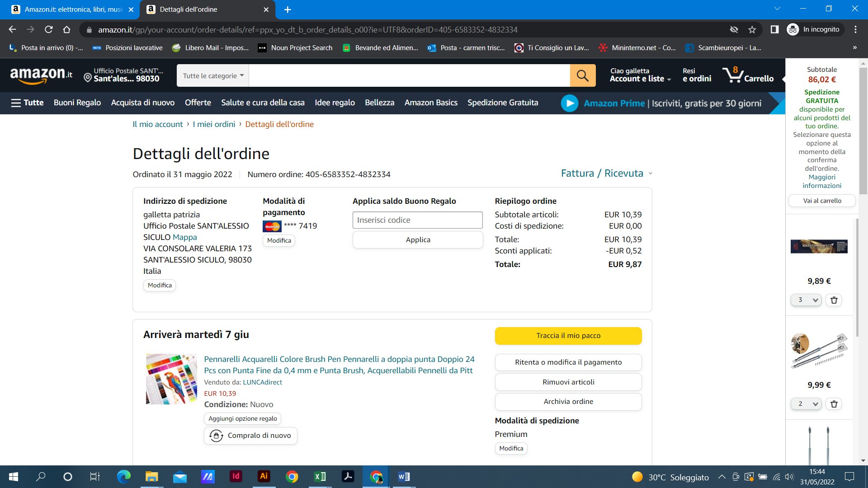Screen dimensions: 868x488
Task: Click the Amazon.it logo
Action: pyautogui.click(x=41, y=75)
